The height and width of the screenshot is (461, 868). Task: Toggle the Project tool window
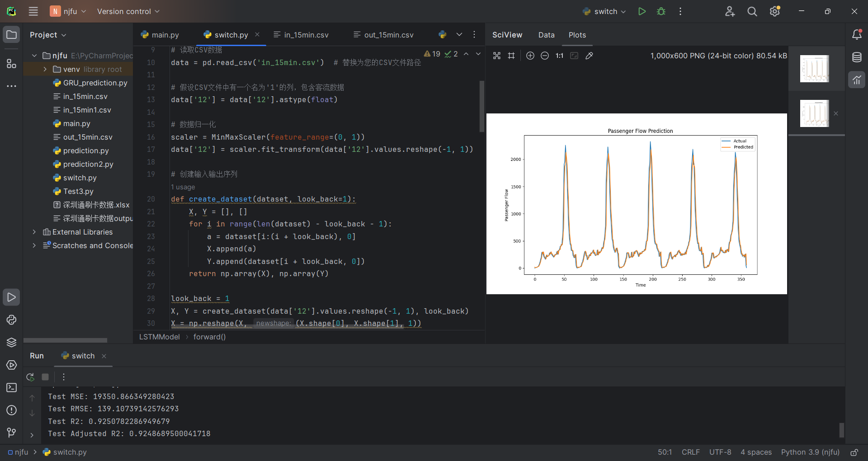pos(12,35)
